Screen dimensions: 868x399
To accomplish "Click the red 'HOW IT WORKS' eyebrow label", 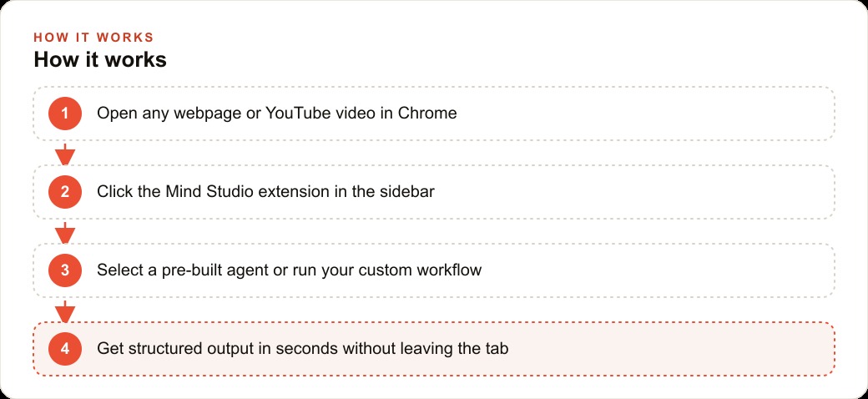I will (x=93, y=37).
